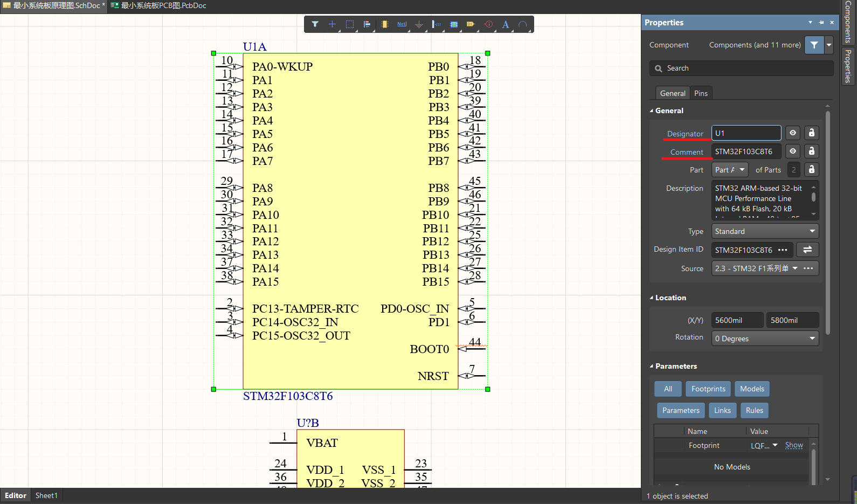Select the Net Label tool
Screen dimensions: 857x504
click(x=402, y=24)
